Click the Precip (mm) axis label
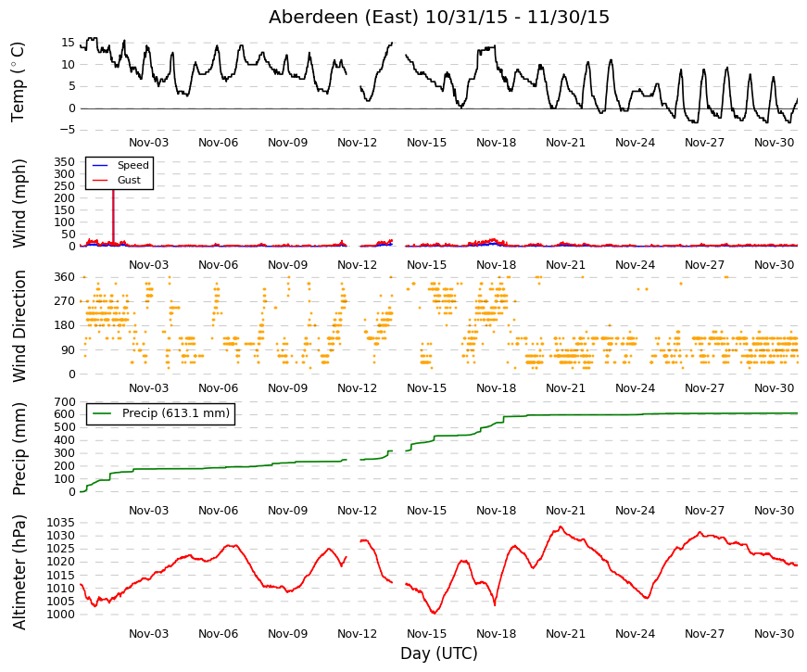The image size is (807, 672). (x=19, y=449)
